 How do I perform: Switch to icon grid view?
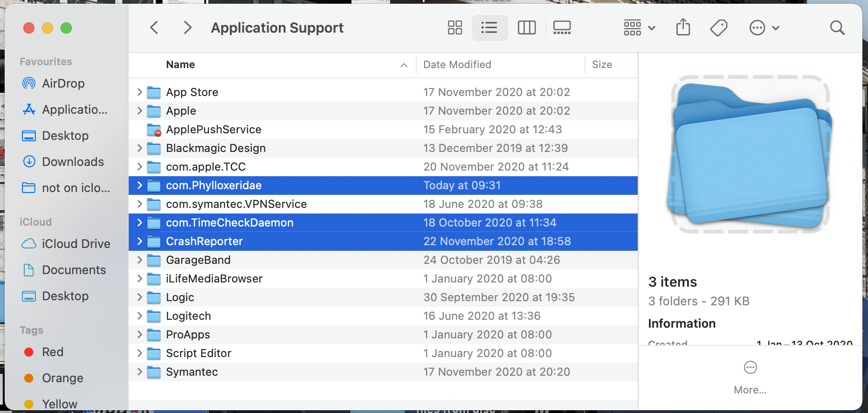pyautogui.click(x=455, y=28)
